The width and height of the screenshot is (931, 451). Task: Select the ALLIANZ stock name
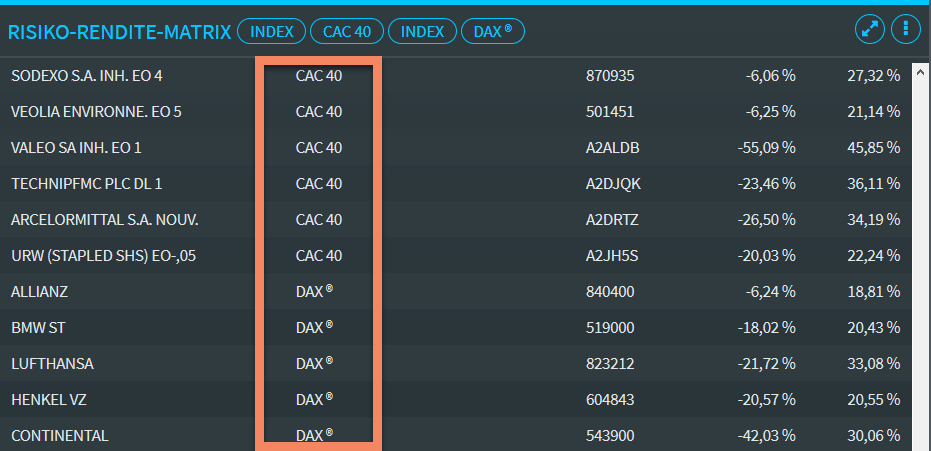(39, 292)
